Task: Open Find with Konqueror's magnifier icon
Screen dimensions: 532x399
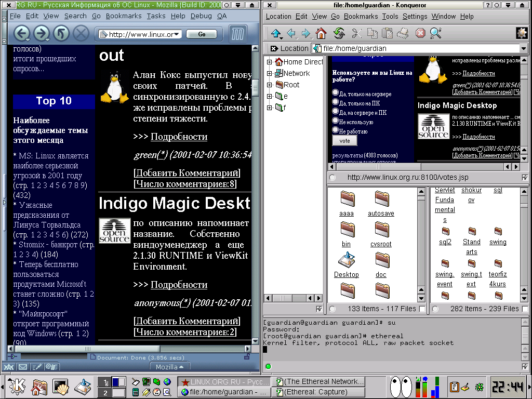Action: tap(436, 33)
